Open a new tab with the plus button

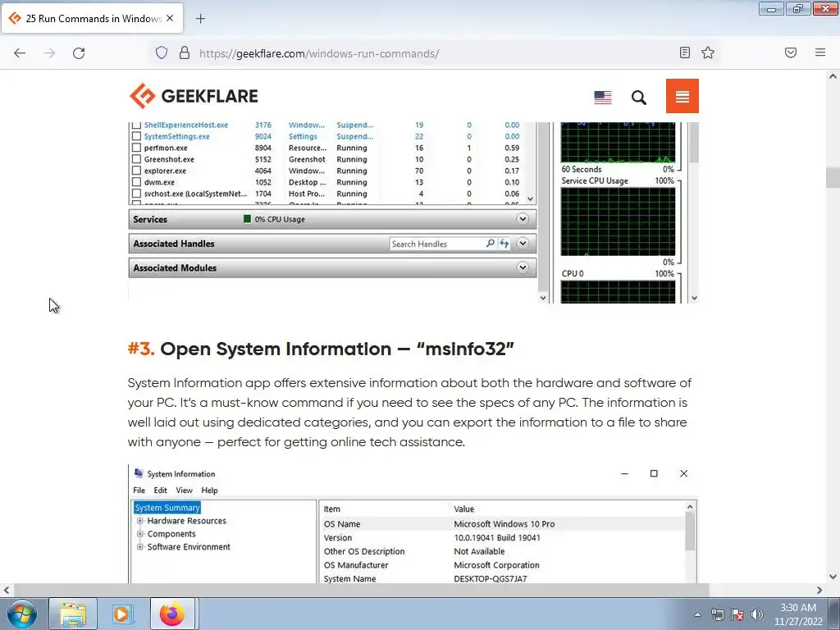[x=200, y=19]
